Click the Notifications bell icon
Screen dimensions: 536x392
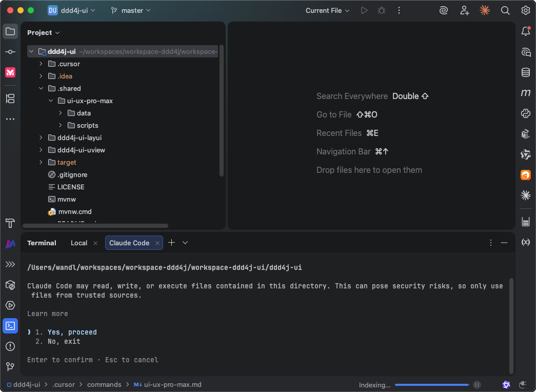525,32
